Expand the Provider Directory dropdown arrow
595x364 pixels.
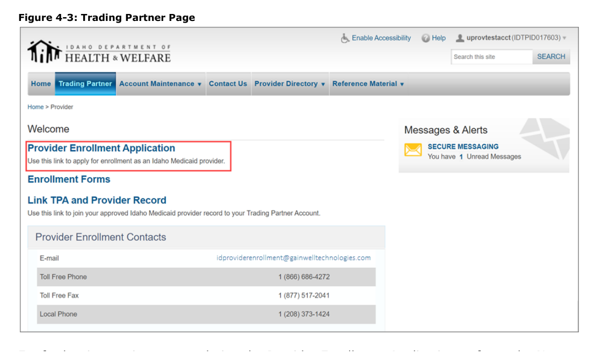323,84
